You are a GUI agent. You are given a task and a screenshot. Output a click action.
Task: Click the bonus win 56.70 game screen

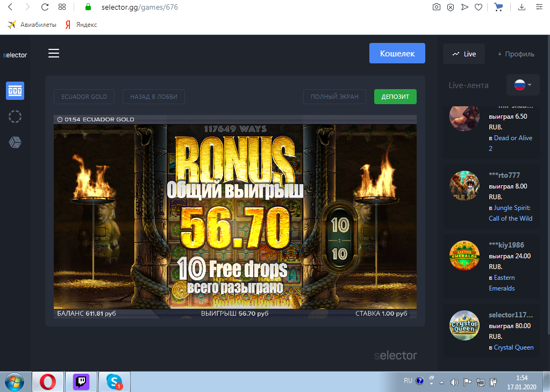pyautogui.click(x=235, y=216)
